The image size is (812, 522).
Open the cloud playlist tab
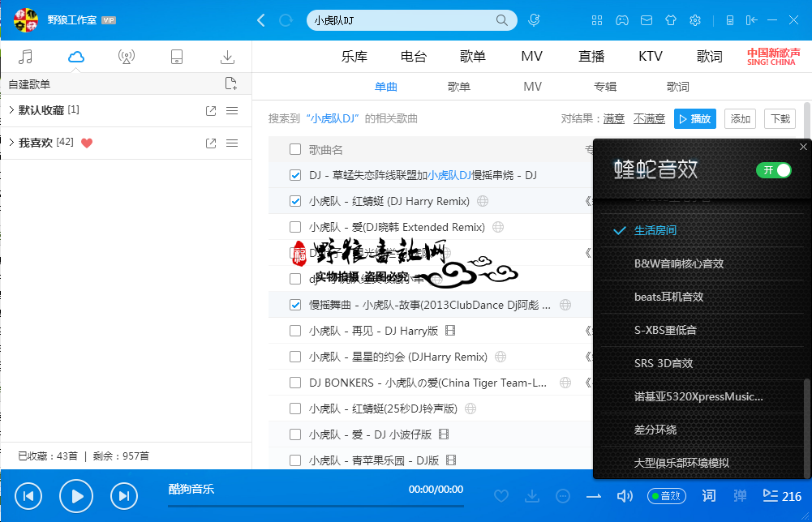76,57
